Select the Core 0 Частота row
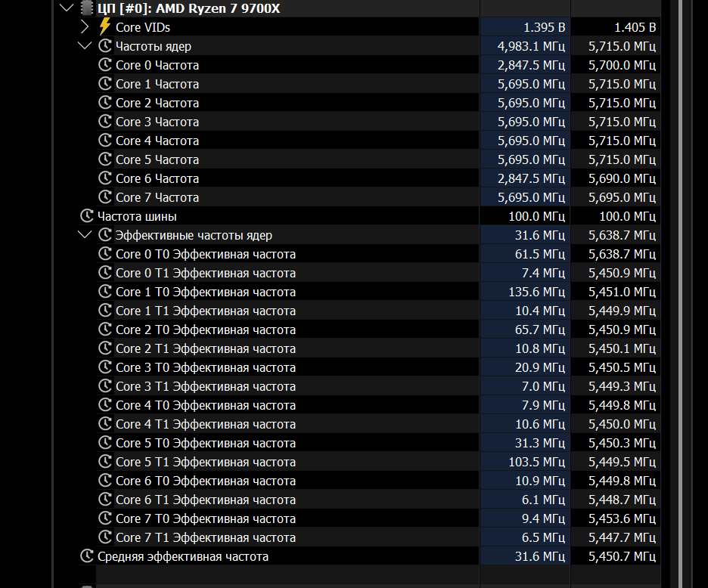Viewport: 708px width, 588px height. pyautogui.click(x=378, y=65)
